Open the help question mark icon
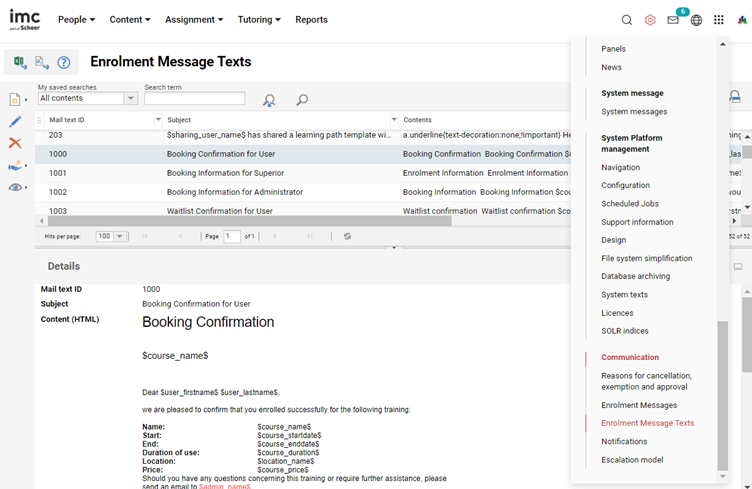 [63, 62]
